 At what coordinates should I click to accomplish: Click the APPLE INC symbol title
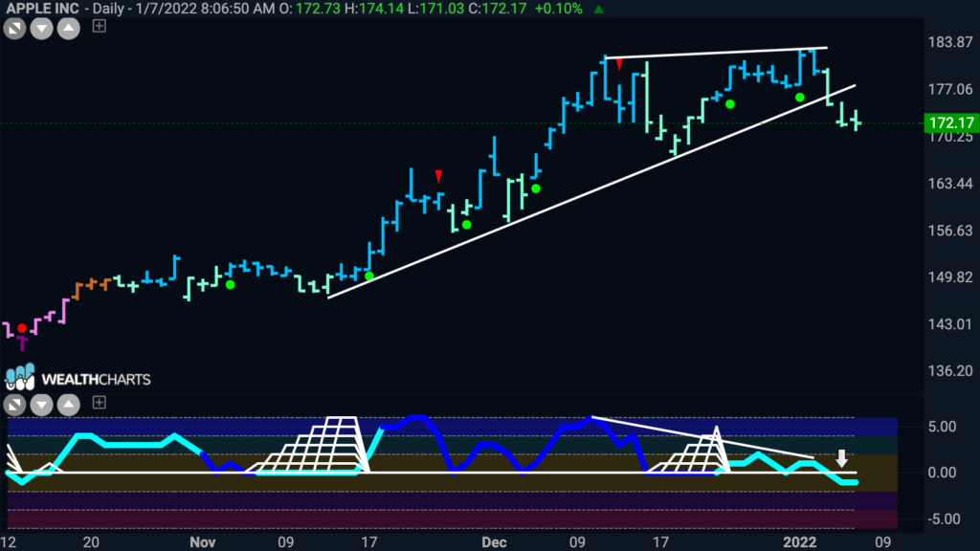tap(42, 9)
